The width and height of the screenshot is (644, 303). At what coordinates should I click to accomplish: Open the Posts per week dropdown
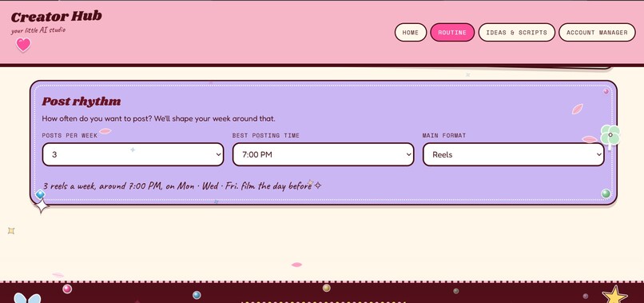click(133, 154)
